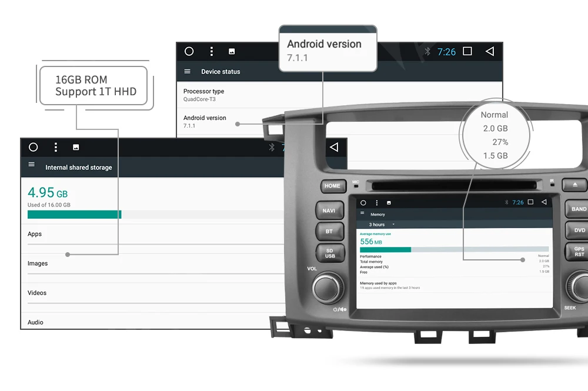Open hamburger menu beside Device status title
588x391 pixels.
[x=187, y=71]
